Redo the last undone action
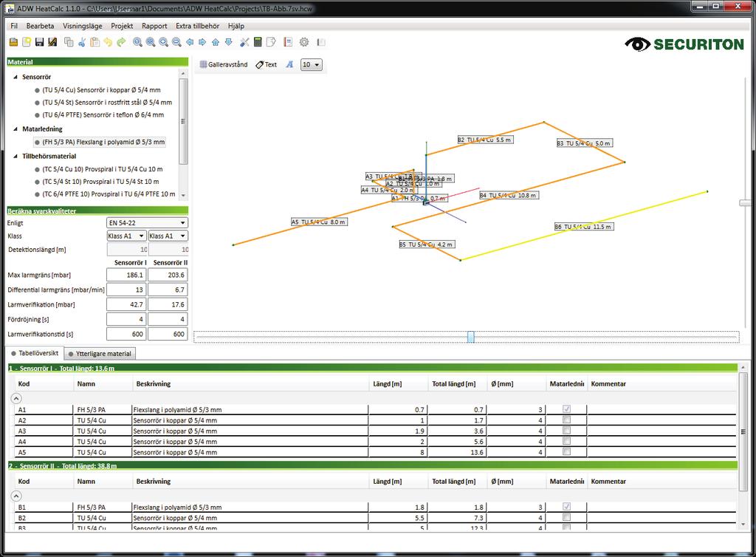The width and height of the screenshot is (756, 557). (121, 42)
